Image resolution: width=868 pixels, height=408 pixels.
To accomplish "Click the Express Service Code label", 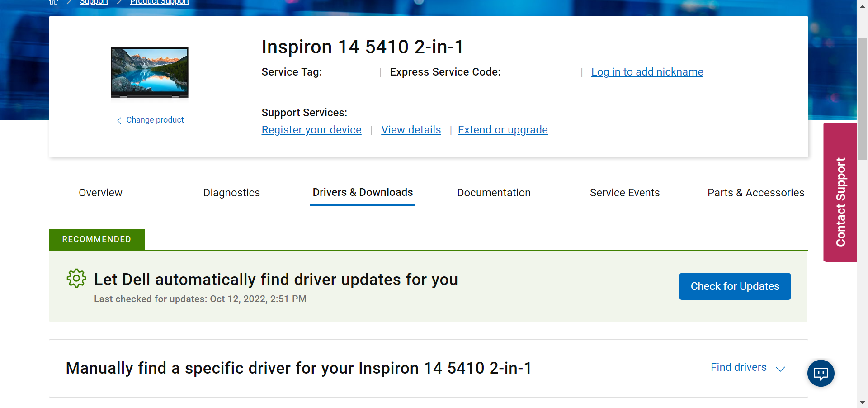I will click(x=445, y=72).
